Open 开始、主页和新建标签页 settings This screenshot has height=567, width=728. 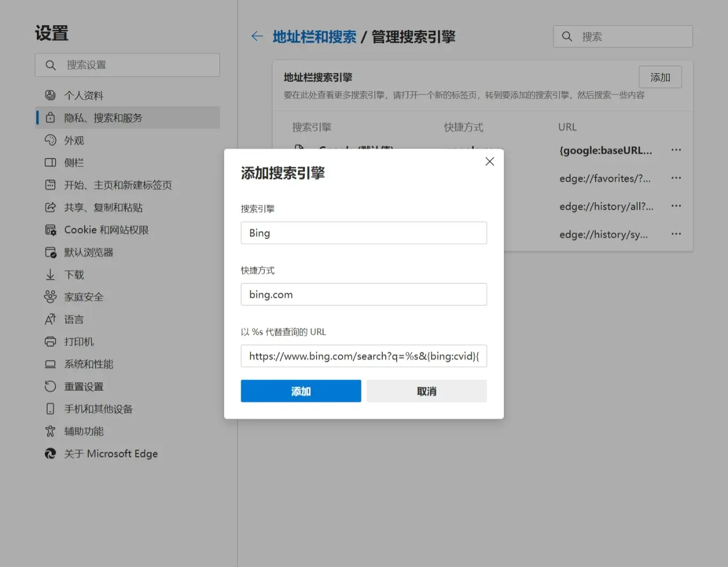coord(128,185)
